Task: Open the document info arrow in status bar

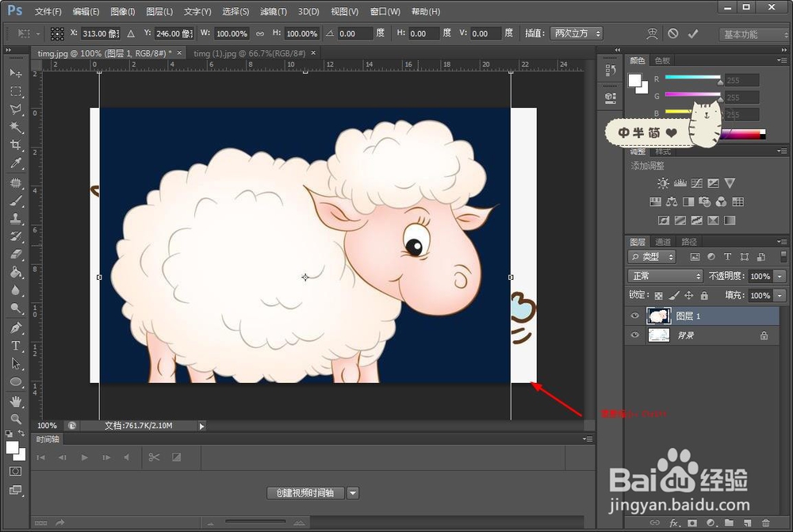Action: tap(201, 427)
